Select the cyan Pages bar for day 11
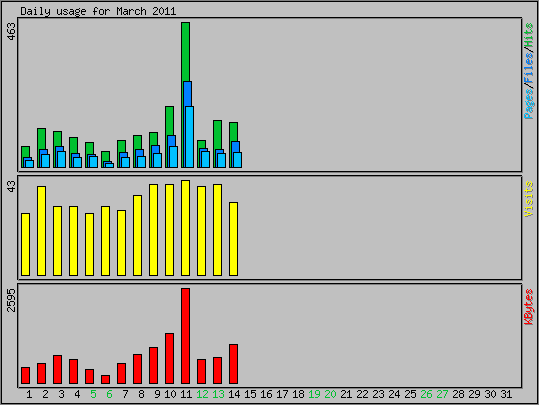Image resolution: width=539 pixels, height=405 pixels. click(189, 137)
